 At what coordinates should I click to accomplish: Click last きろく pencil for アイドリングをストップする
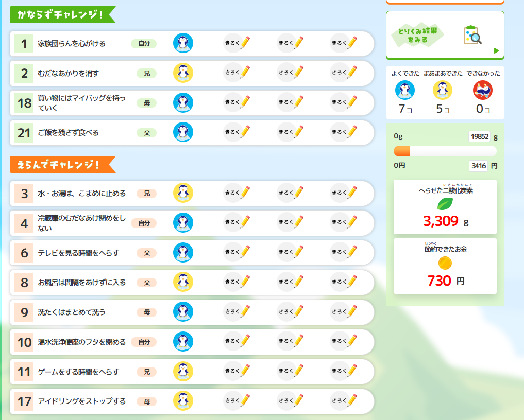[x=344, y=401]
